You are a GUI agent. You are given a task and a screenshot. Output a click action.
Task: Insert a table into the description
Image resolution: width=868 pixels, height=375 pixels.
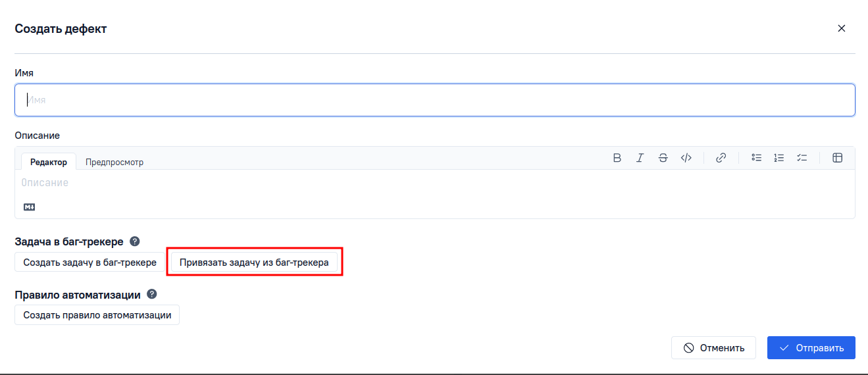(x=837, y=158)
